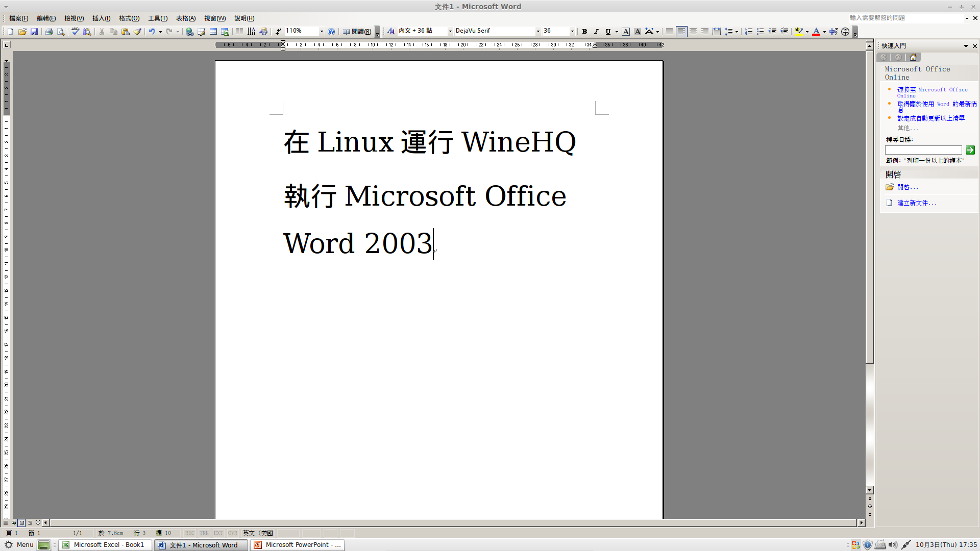This screenshot has width=980, height=551.
Task: Toggle underline formatting
Action: click(x=608, y=32)
